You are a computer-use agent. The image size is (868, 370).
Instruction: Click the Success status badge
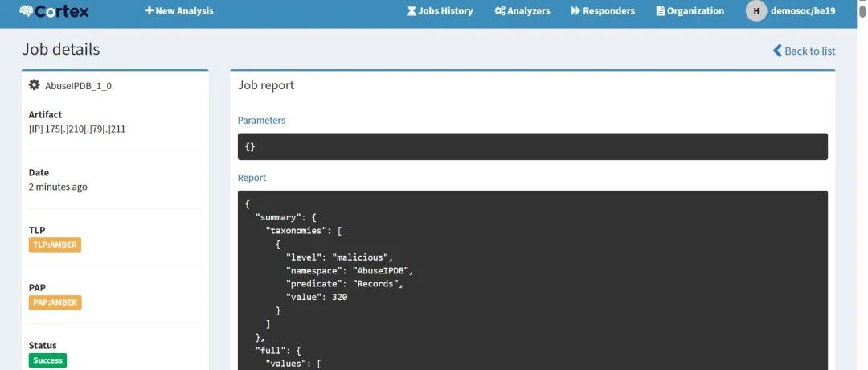[x=47, y=360]
